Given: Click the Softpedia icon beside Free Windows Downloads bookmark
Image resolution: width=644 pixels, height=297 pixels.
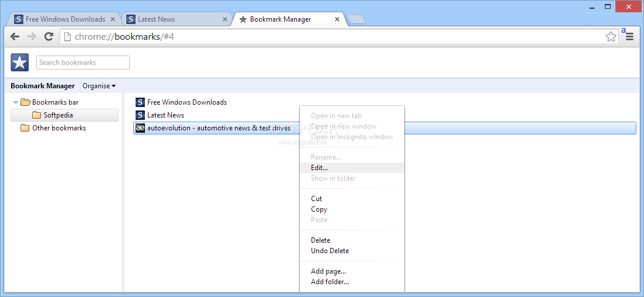Looking at the screenshot, I should point(140,102).
